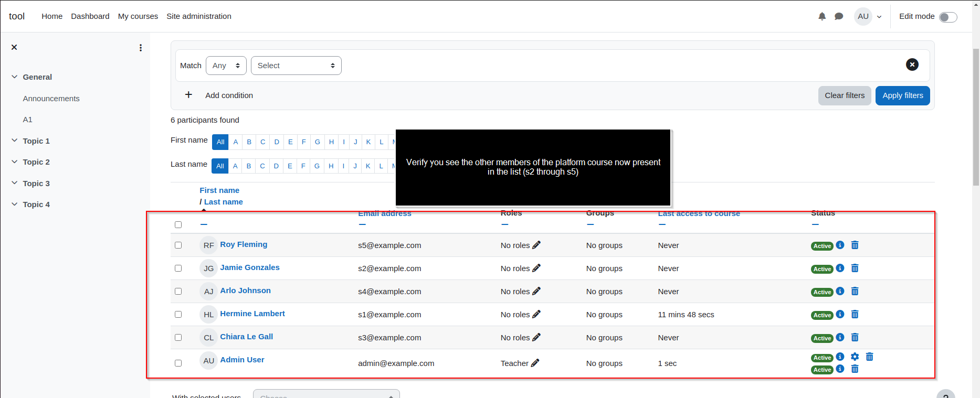
Task: Expand the Topic 1 section chevron
Action: (x=14, y=141)
